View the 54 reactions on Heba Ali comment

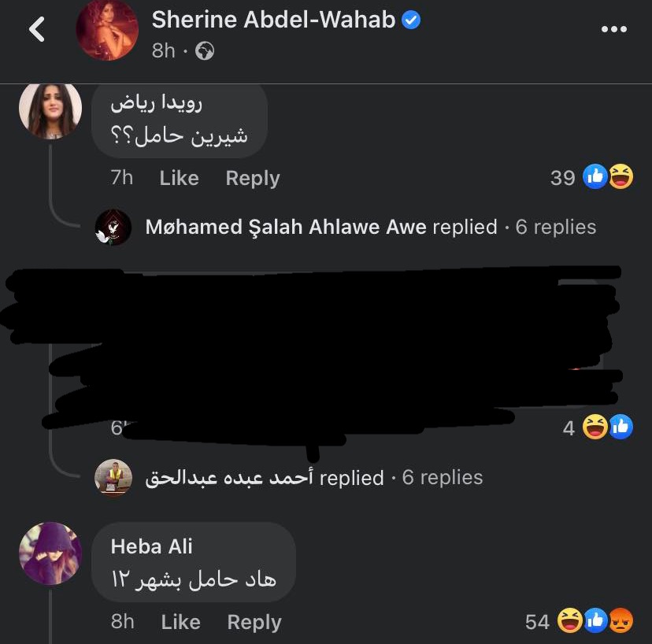(x=579, y=621)
